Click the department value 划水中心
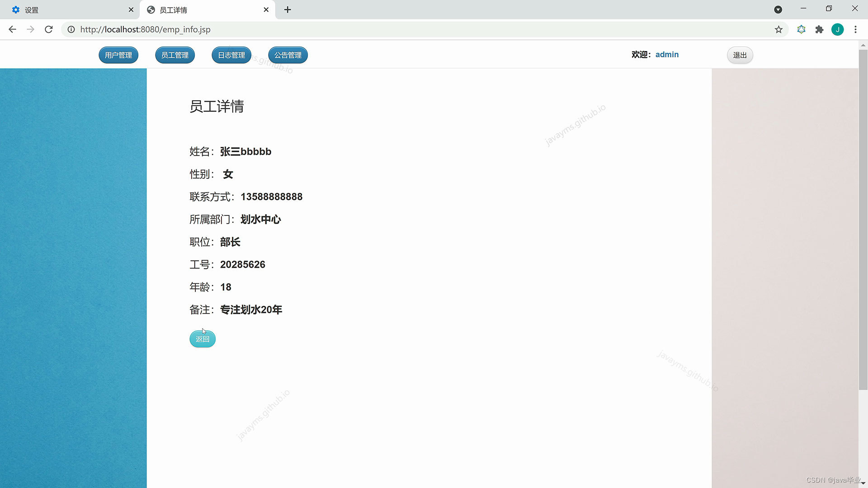Screen dimensions: 868x488 click(x=261, y=220)
